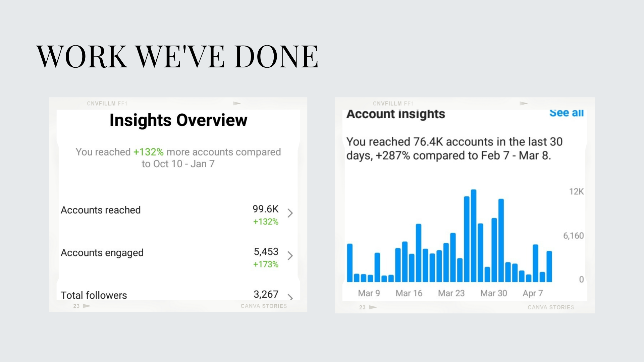The image size is (644, 362).
Task: Expand the Accounts reached chevron
Action: 290,213
